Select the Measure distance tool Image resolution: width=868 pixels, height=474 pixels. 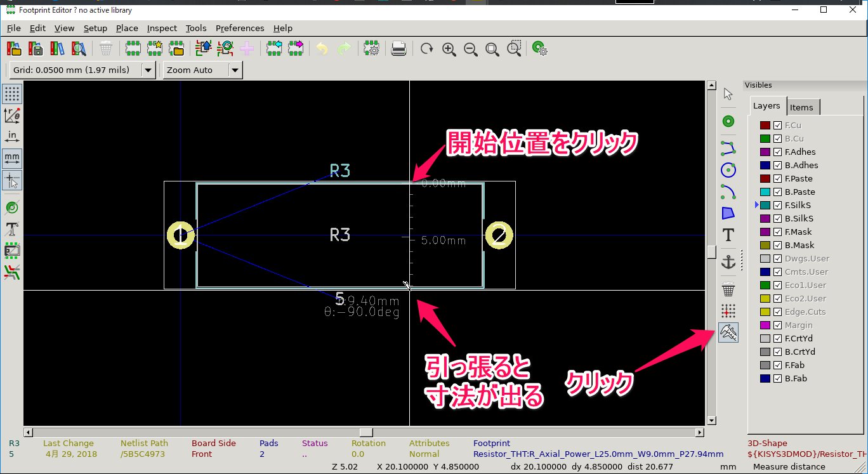(x=728, y=333)
